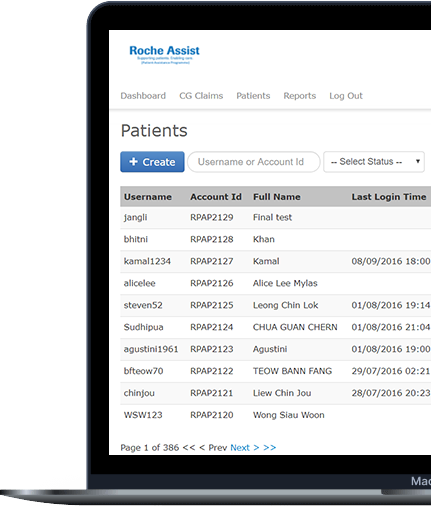Viewport: 431px width, 506px height.
Task: Select username jangli
Action: click(135, 218)
